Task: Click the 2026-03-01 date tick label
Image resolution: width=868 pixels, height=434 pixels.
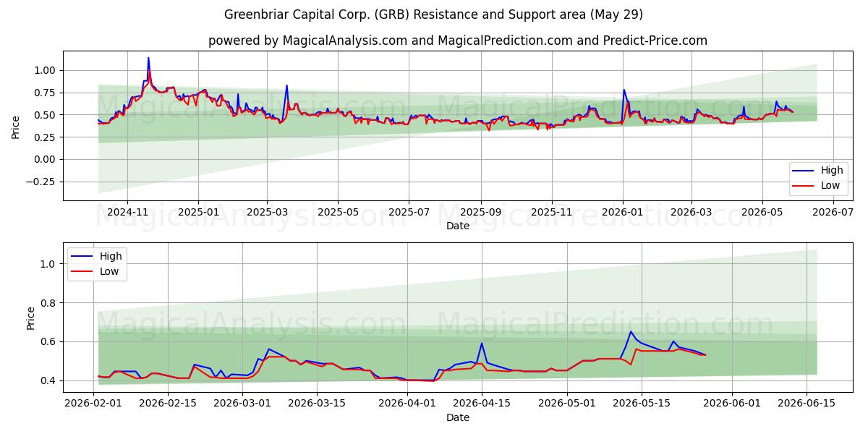Action: 242,404
